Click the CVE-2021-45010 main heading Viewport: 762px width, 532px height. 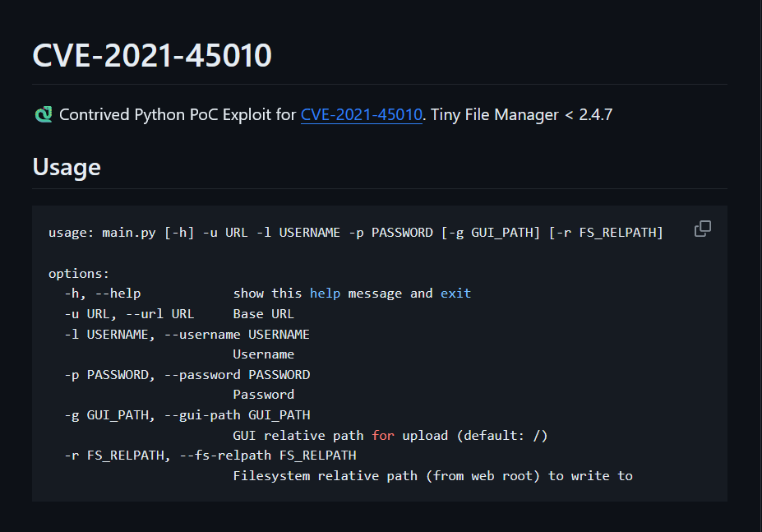tap(152, 55)
